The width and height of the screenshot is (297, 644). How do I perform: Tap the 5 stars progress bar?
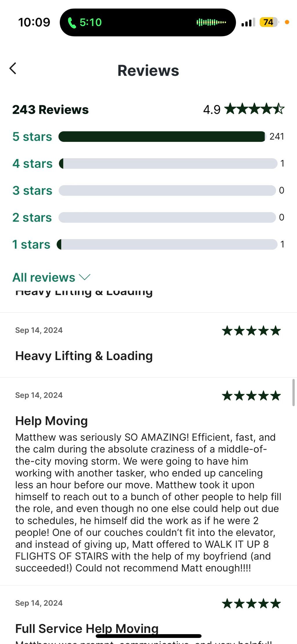[162, 137]
